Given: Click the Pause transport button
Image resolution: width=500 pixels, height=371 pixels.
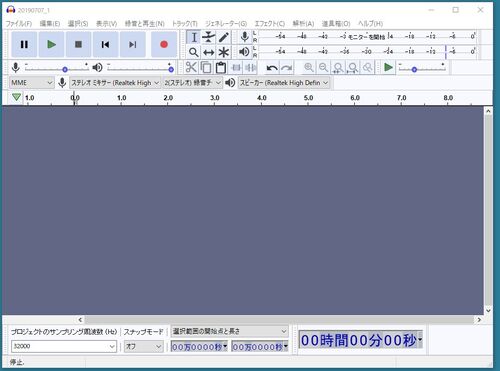Looking at the screenshot, I should 24,44.
